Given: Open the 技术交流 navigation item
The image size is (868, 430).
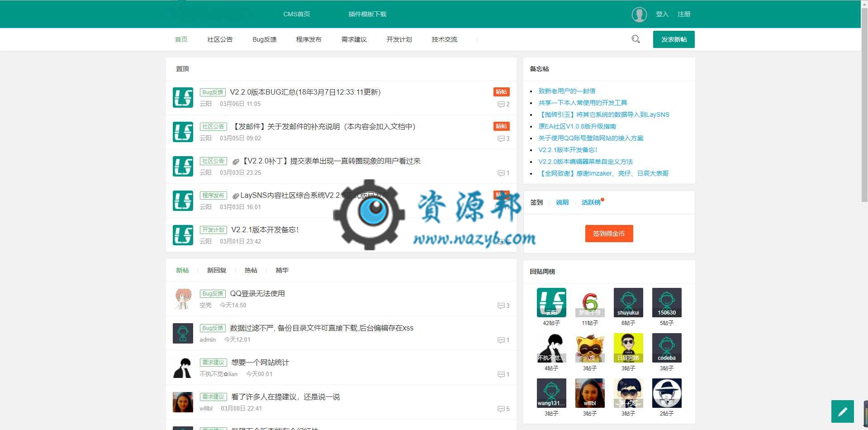Looking at the screenshot, I should tap(445, 39).
